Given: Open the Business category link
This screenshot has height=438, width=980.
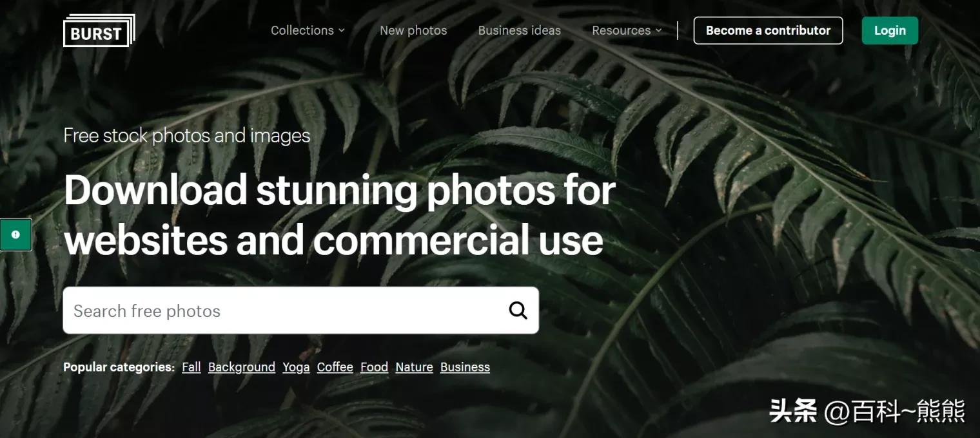Looking at the screenshot, I should (x=465, y=367).
